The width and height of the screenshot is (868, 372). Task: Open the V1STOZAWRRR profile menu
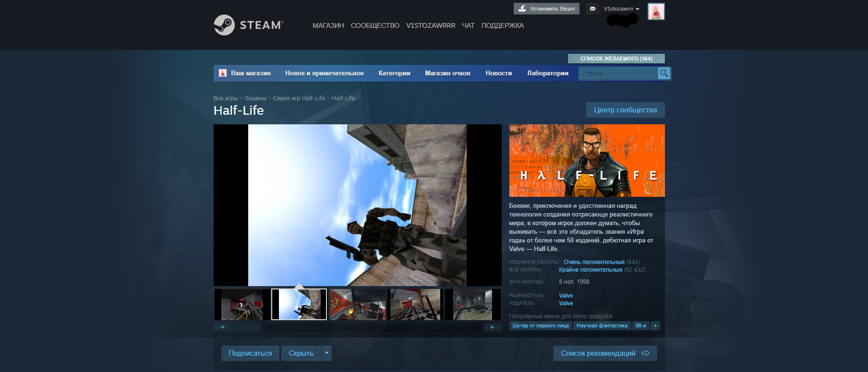pos(431,25)
